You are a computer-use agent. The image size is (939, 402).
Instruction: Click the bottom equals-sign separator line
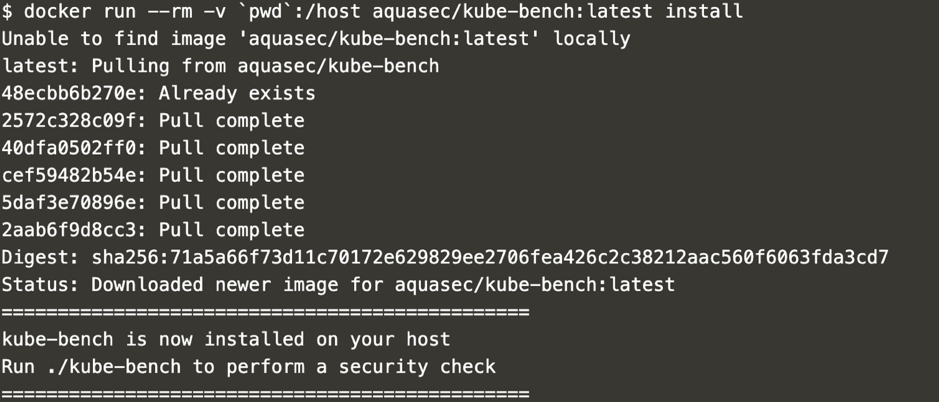click(x=265, y=393)
